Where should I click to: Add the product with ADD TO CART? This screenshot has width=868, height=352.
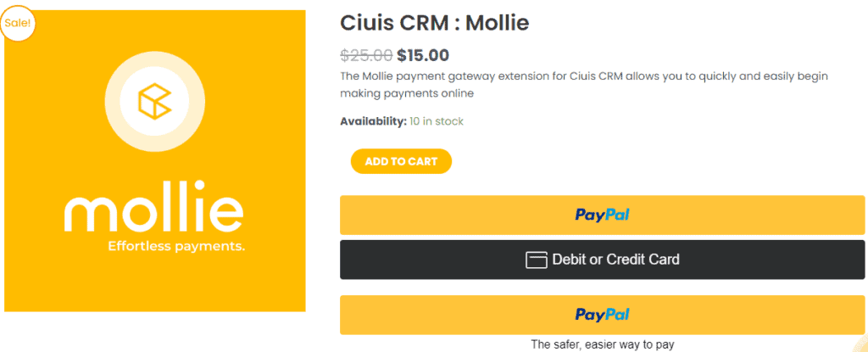tap(401, 161)
